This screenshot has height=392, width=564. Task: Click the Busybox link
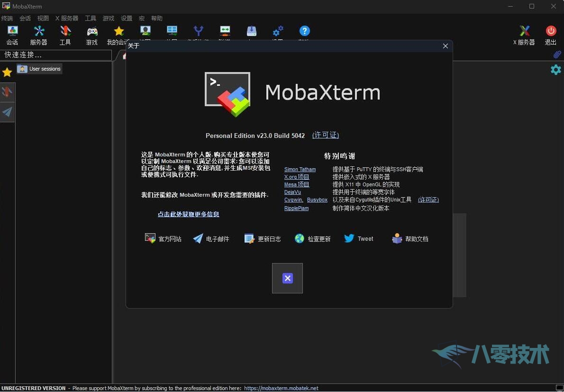[317, 200]
